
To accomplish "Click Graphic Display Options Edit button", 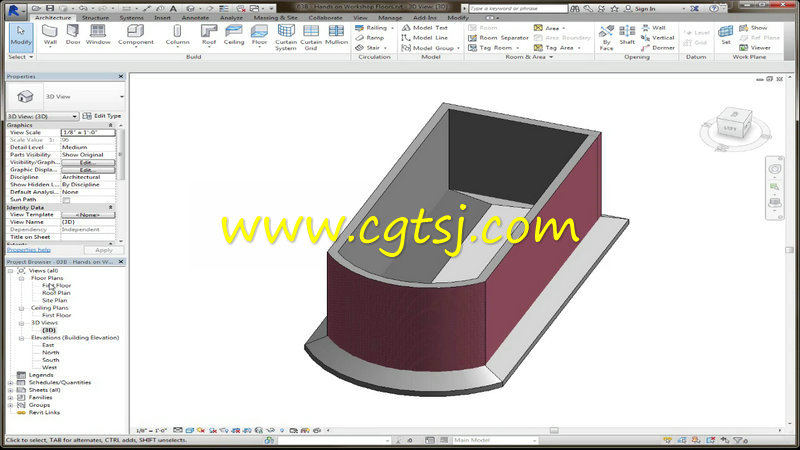I will [88, 170].
